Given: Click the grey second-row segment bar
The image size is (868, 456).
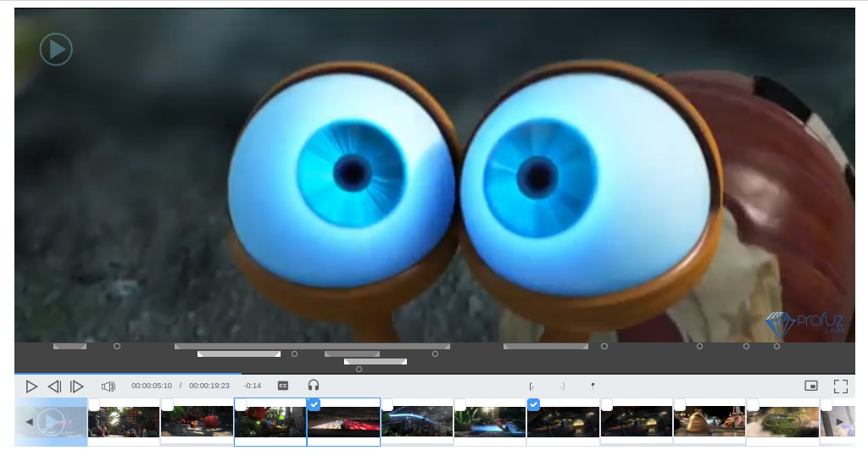Looking at the screenshot, I should (x=352, y=354).
